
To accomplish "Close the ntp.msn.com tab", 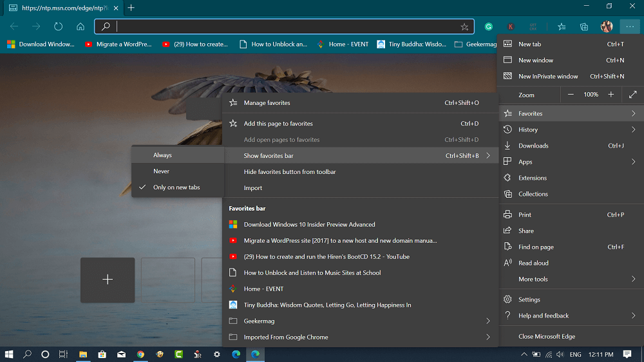I will click(x=116, y=8).
